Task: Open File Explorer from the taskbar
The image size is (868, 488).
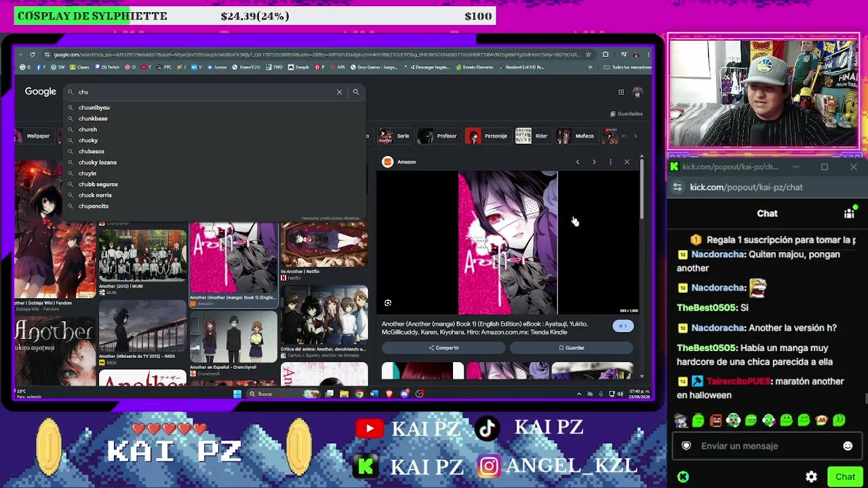Action: pyautogui.click(x=344, y=394)
